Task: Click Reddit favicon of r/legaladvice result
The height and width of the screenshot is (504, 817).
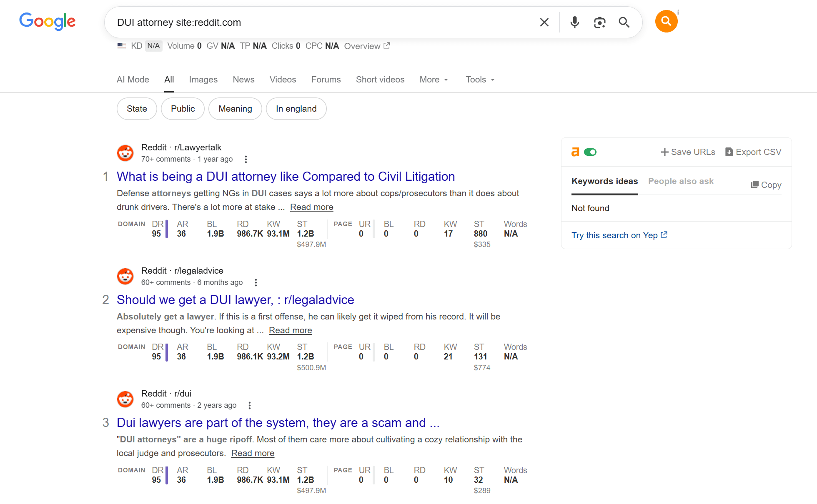Action: 125,276
